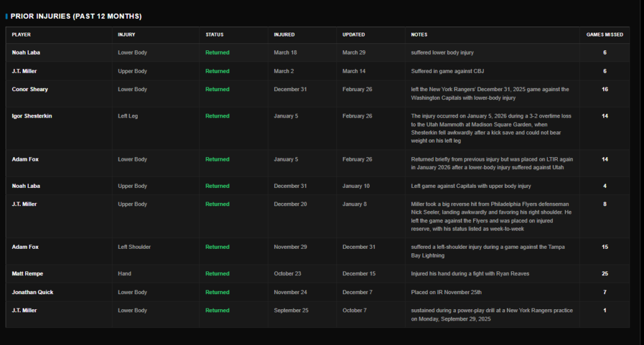Click the GAMES MISSED column header
644x345 pixels.
(x=604, y=35)
